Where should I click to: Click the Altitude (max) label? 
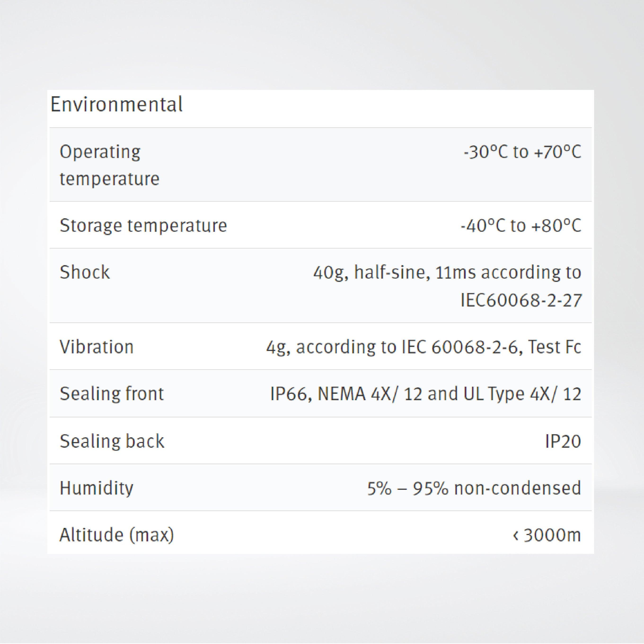coord(117,535)
